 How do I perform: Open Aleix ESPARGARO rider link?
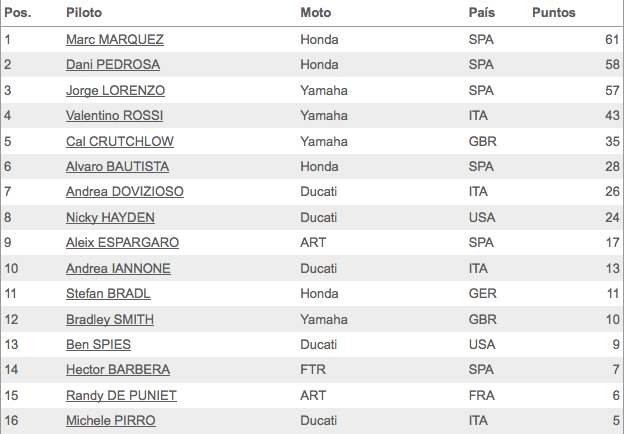pyautogui.click(x=122, y=243)
